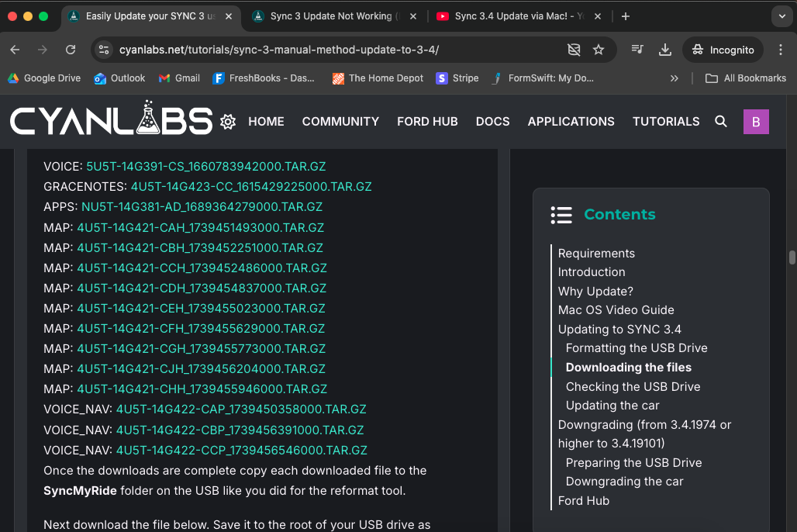Open the tab search dropdown arrow
The width and height of the screenshot is (797, 532).
coord(781,16)
